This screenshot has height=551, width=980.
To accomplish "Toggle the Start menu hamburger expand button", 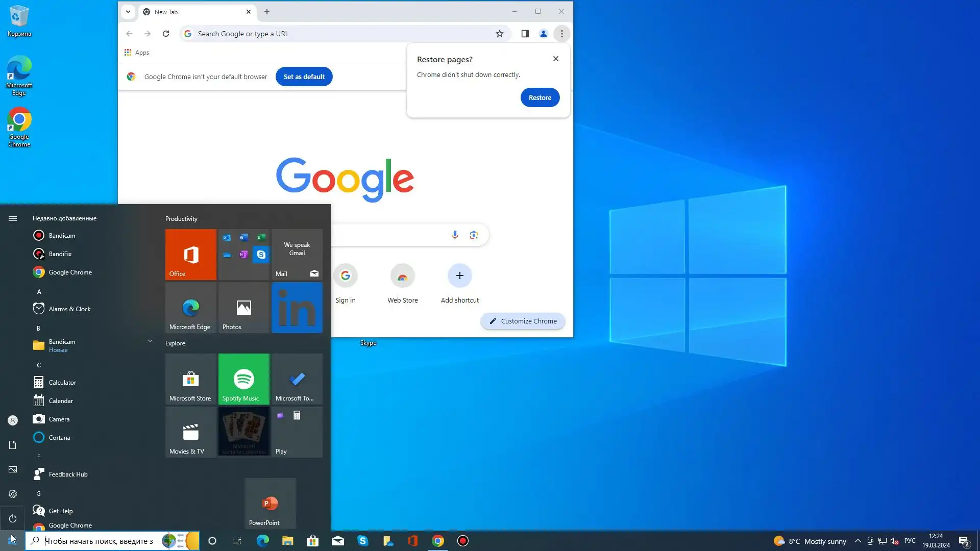I will pyautogui.click(x=13, y=218).
